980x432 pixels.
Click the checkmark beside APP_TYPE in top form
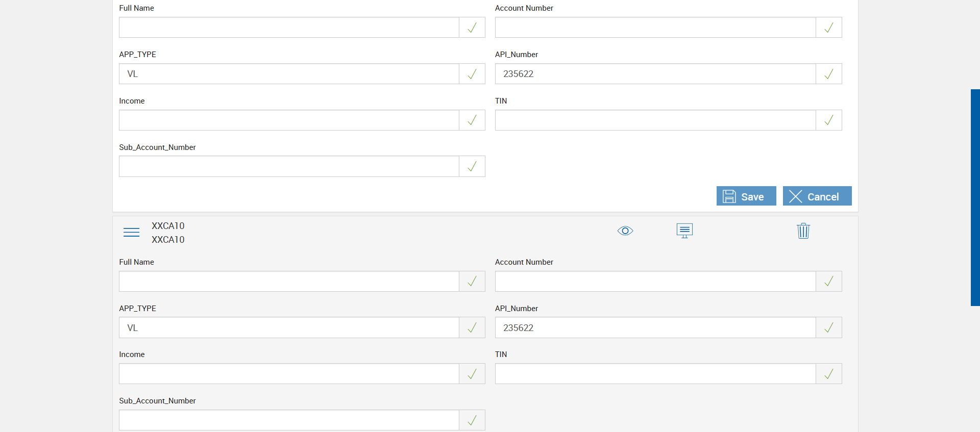(472, 74)
